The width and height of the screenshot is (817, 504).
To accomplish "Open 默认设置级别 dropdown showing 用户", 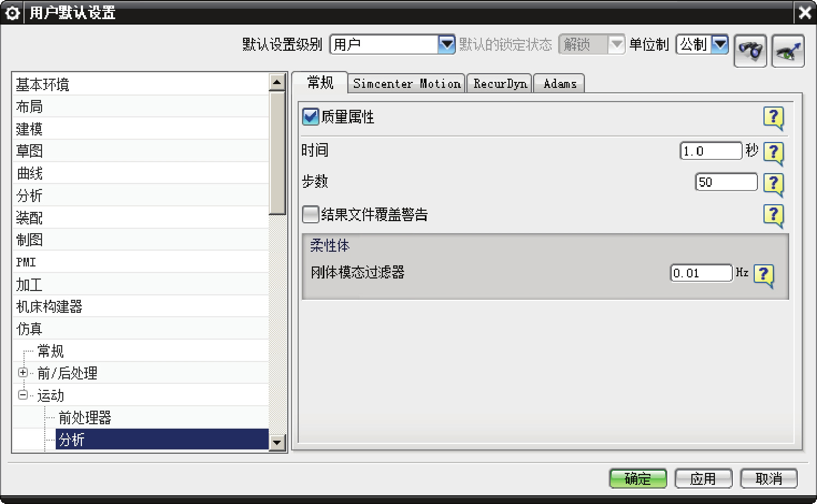I will [446, 44].
